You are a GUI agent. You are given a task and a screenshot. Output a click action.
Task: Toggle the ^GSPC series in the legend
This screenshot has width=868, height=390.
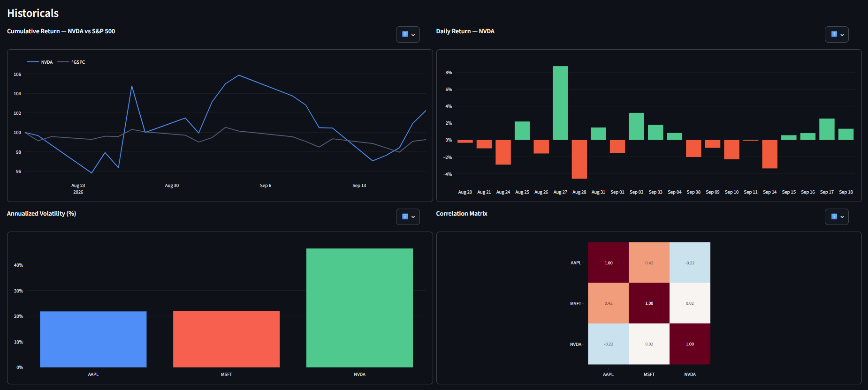click(x=71, y=62)
